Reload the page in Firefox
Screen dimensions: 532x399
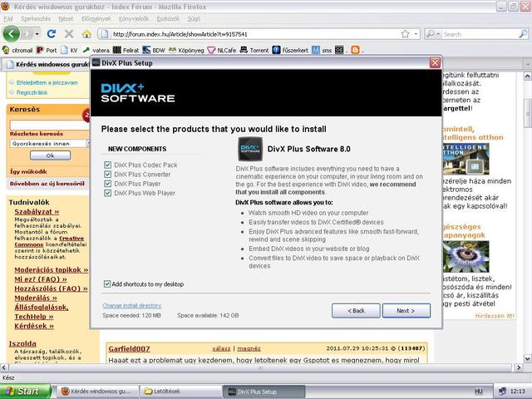click(52, 33)
